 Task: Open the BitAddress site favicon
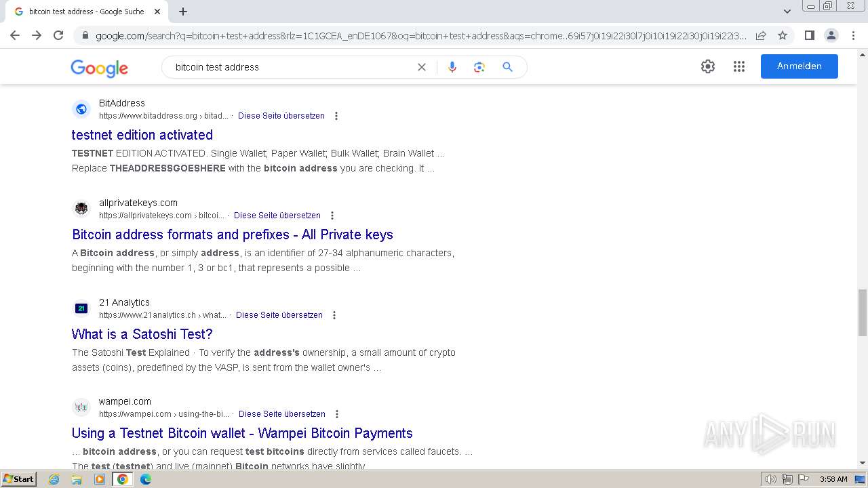pos(81,108)
